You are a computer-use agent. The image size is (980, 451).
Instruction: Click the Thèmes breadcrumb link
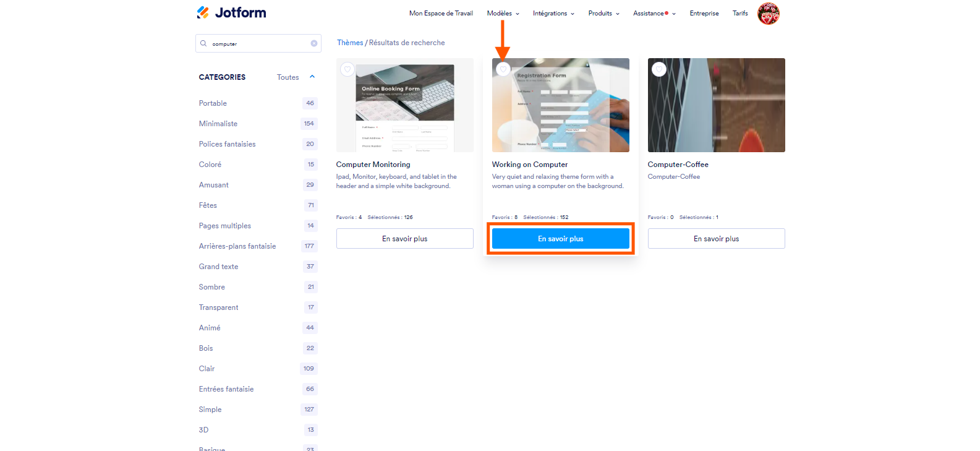tap(350, 43)
